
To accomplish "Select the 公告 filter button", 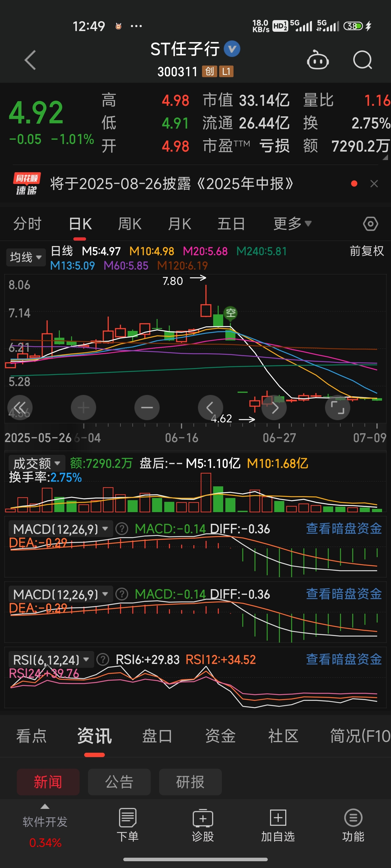I will tap(119, 782).
